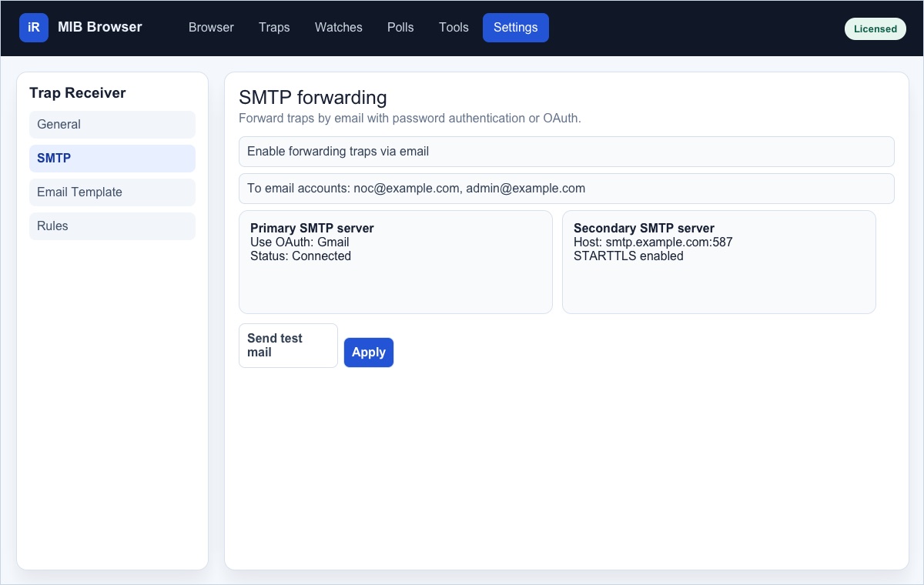Viewport: 924px width, 585px height.
Task: Select the Primary SMTP server card
Action: [x=396, y=262]
